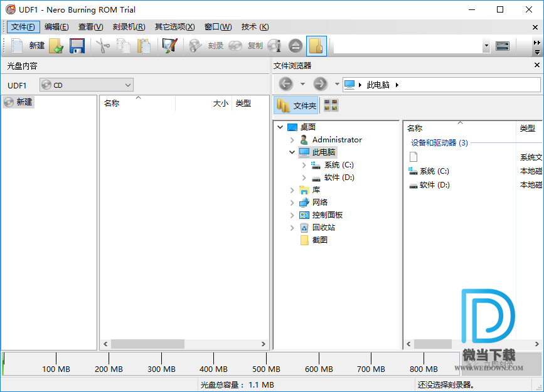Collapse the 设备和驱动器 (3) group header

click(439, 142)
